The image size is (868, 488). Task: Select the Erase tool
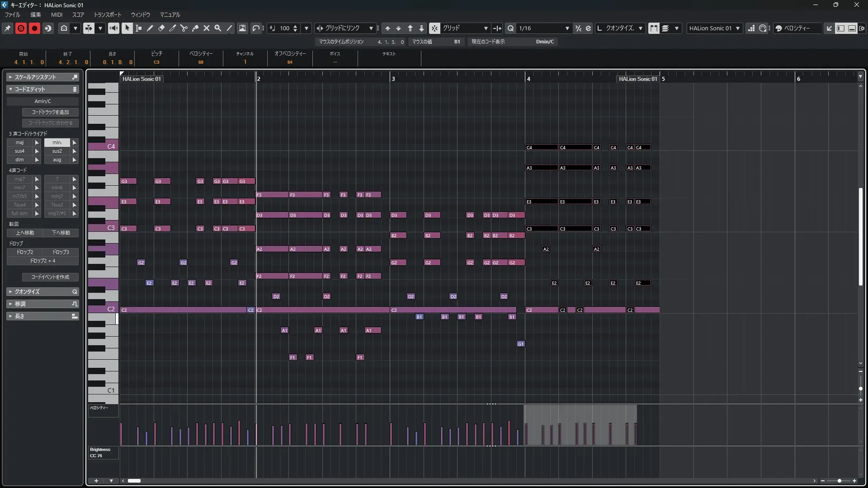161,28
